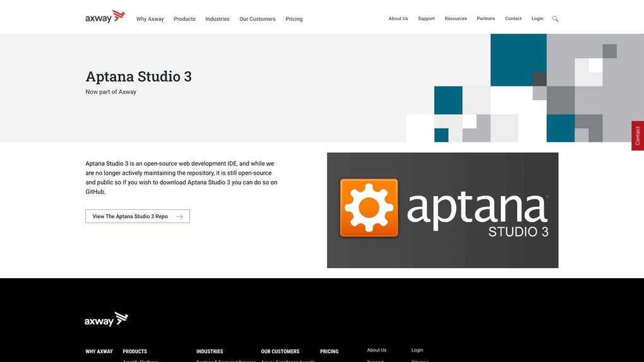
Task: Open Contact in top navigation
Action: point(513,18)
